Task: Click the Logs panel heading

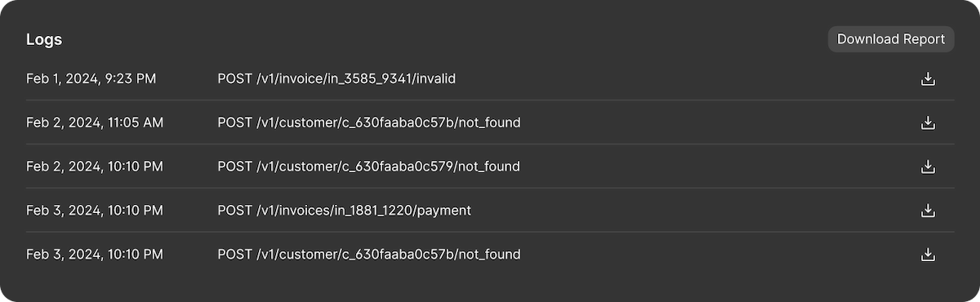Action: 44,39
